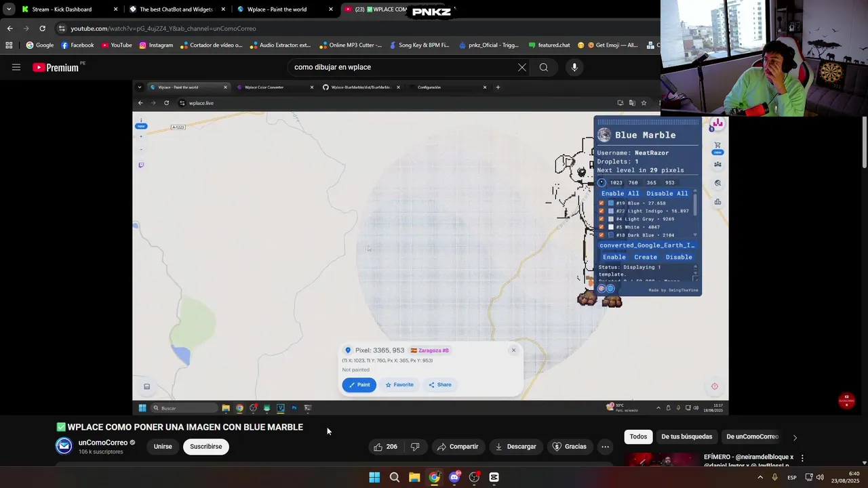This screenshot has height=488, width=868.
Task: Select De tus búsquedas filter chip
Action: point(686,436)
